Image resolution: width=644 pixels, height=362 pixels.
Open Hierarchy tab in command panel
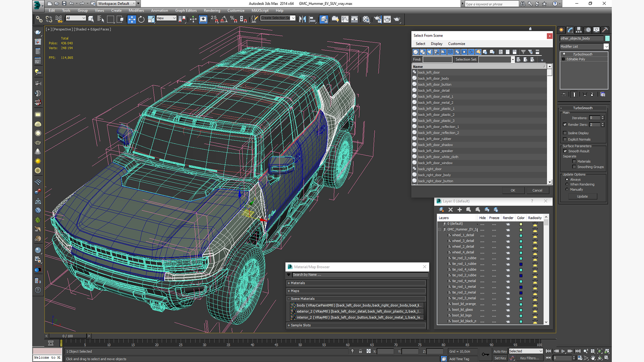tap(579, 30)
